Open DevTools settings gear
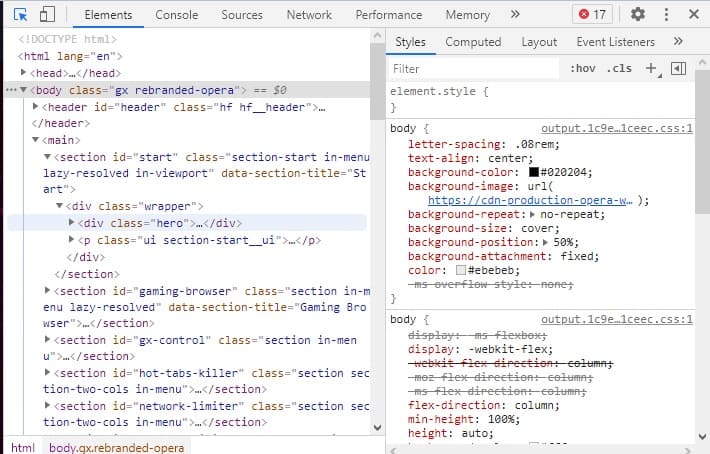The height and width of the screenshot is (454, 710). point(637,15)
